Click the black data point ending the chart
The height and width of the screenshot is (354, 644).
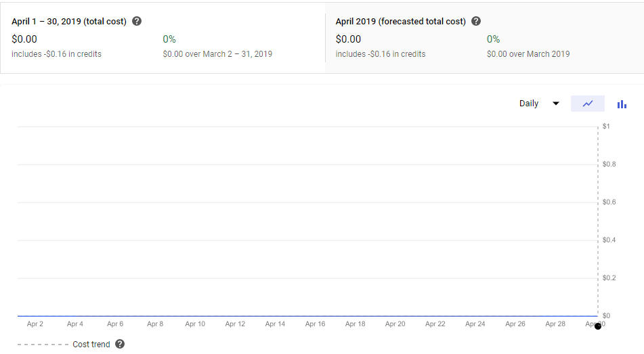597,326
